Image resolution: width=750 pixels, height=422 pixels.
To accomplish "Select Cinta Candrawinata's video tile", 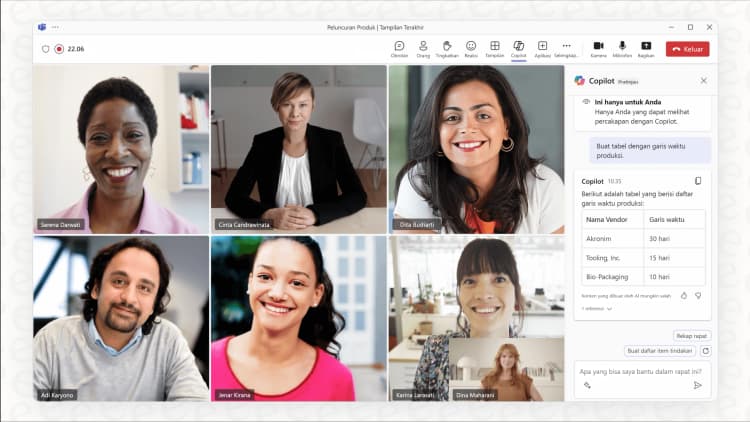I will tap(298, 149).
